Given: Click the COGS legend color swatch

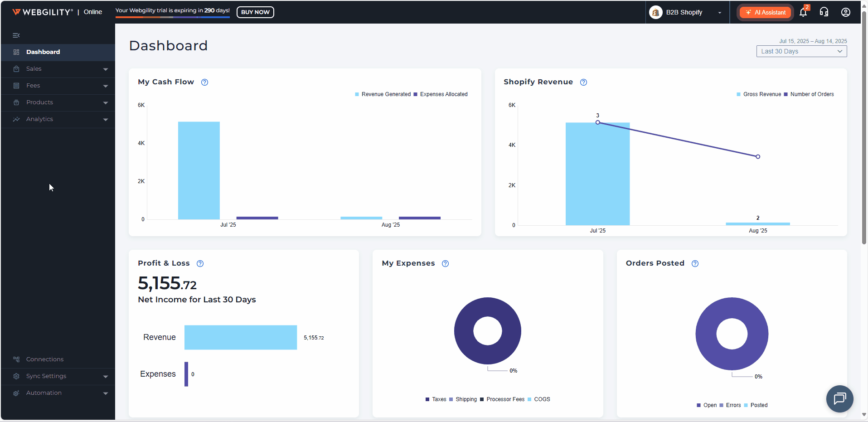Looking at the screenshot, I should [x=529, y=399].
